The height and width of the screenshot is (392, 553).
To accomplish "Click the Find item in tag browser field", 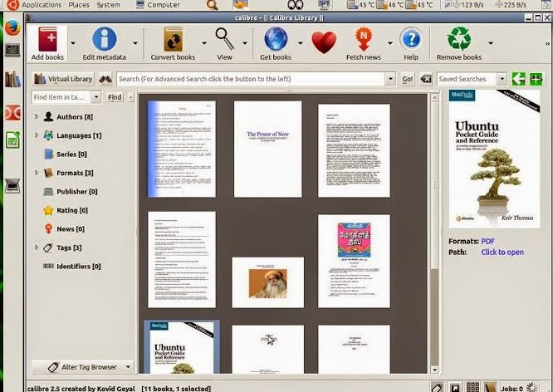I will 61,97.
